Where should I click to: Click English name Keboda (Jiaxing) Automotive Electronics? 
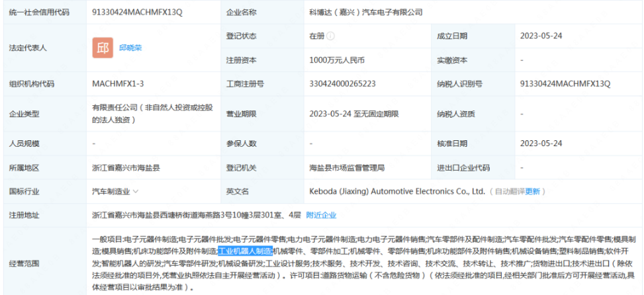(398, 191)
